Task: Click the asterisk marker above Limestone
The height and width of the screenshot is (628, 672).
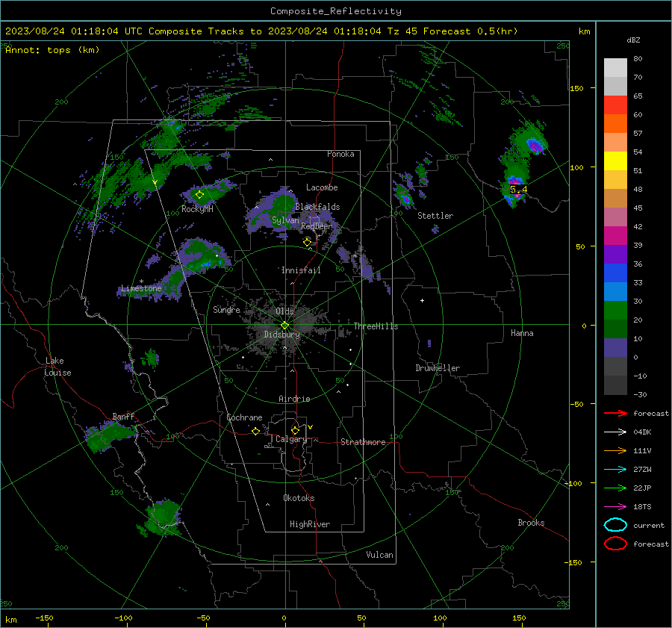Action: [x=141, y=282]
